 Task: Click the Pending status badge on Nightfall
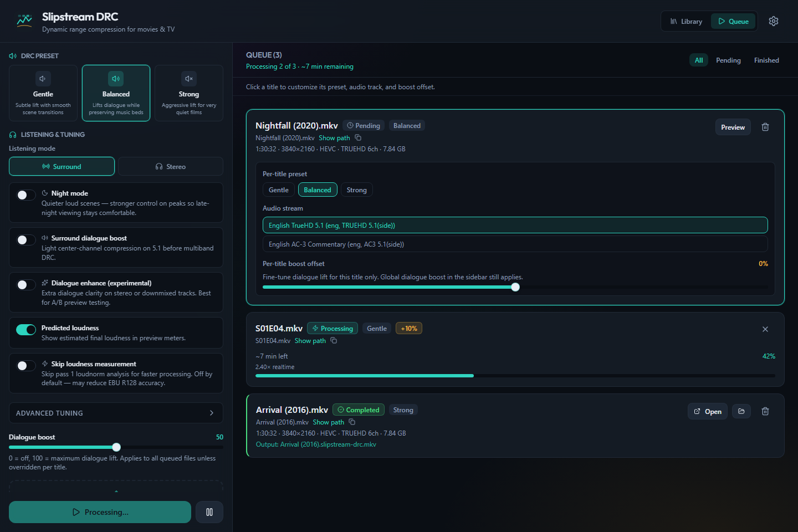364,126
